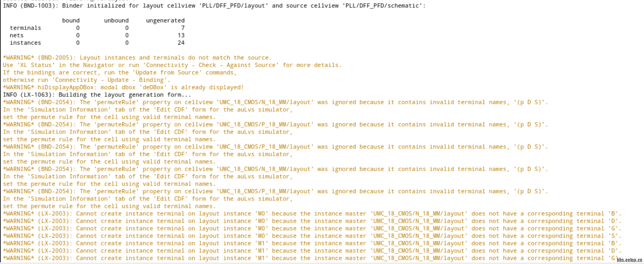This screenshot has width=644, height=264.
Task: Click the bbs.eetop.cn watermark link
Action: pyautogui.click(x=630, y=260)
